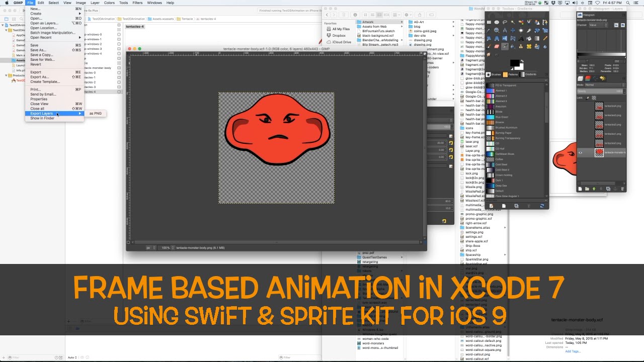Open the Filters menu in menu bar
Viewport: 644px width, 362px height.
pyautogui.click(x=137, y=3)
